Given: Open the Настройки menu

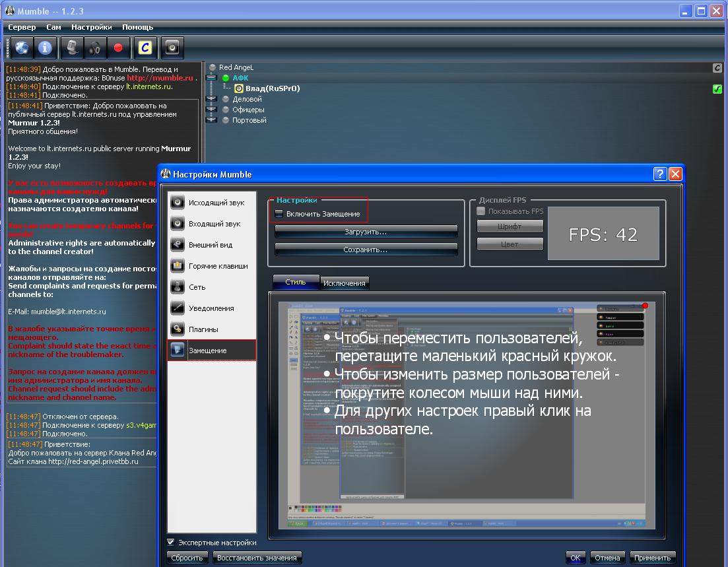Looking at the screenshot, I should click(x=92, y=27).
